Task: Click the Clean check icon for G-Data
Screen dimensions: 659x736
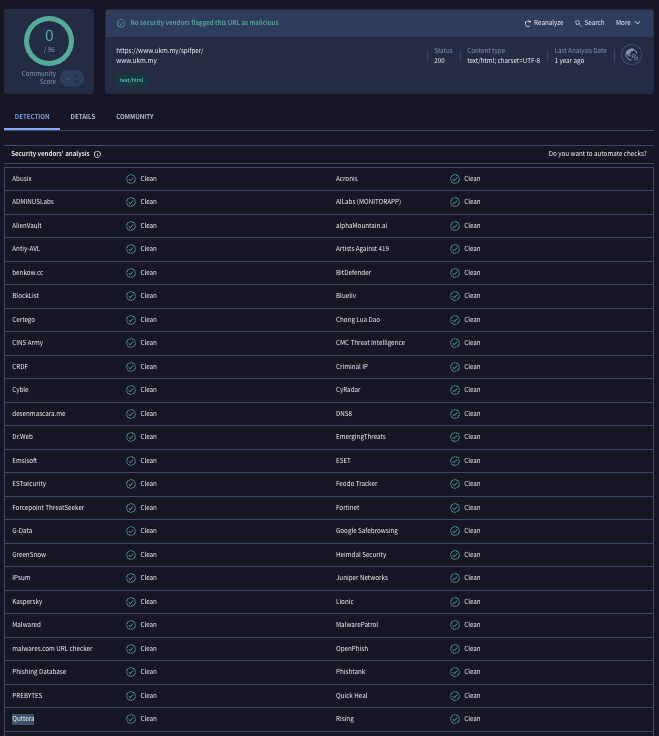Action: click(x=131, y=531)
